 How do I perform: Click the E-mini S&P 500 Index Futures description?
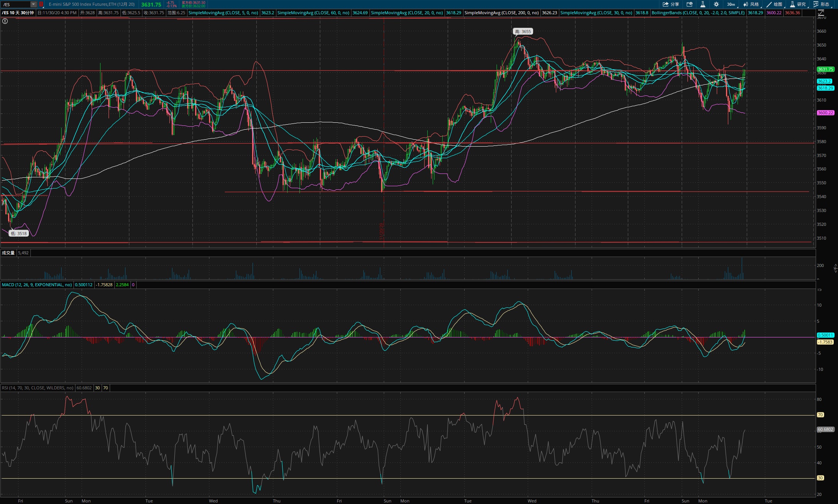[x=92, y=4]
